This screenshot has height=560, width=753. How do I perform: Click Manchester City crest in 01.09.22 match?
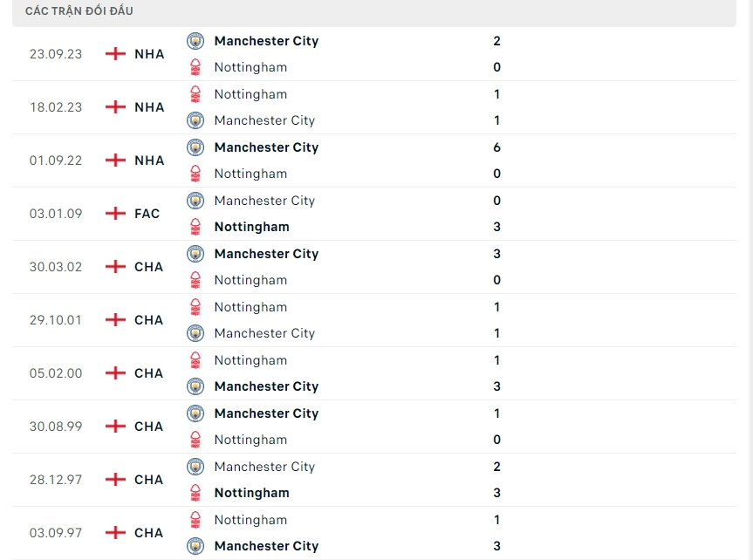(x=195, y=147)
